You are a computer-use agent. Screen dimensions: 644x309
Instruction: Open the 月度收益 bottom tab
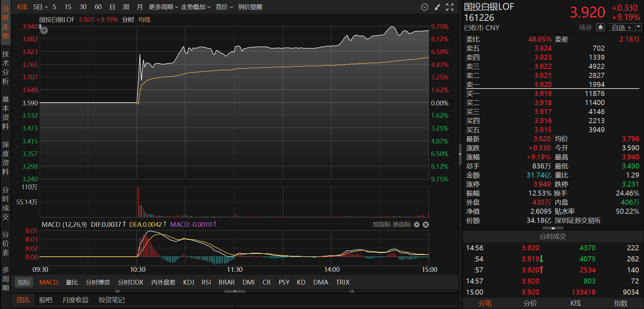coord(75,300)
